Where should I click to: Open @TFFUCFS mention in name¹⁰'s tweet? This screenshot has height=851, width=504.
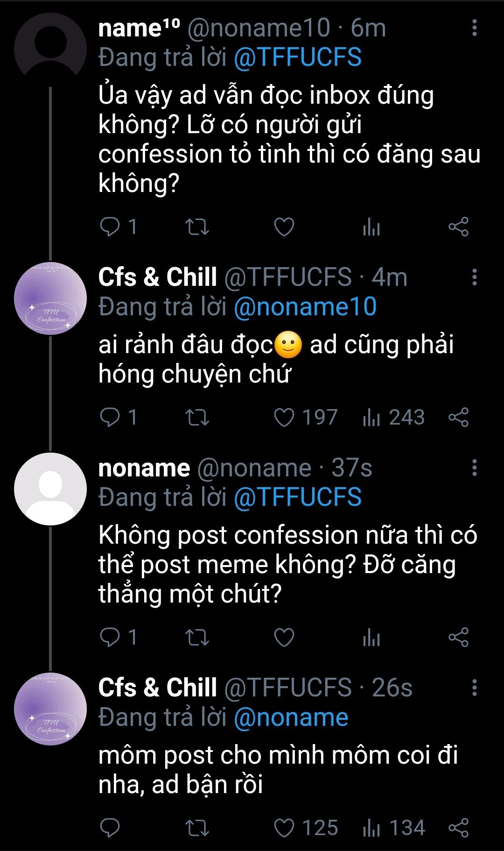point(298,57)
